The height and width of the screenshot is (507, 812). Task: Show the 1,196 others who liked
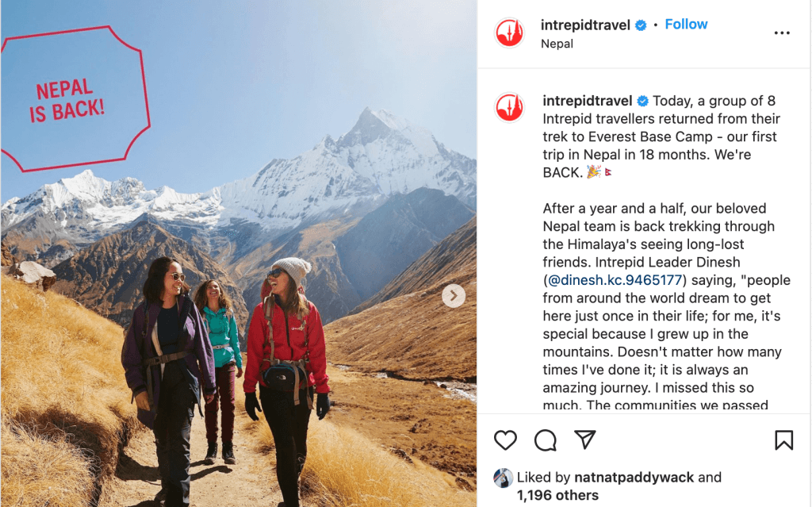(557, 496)
